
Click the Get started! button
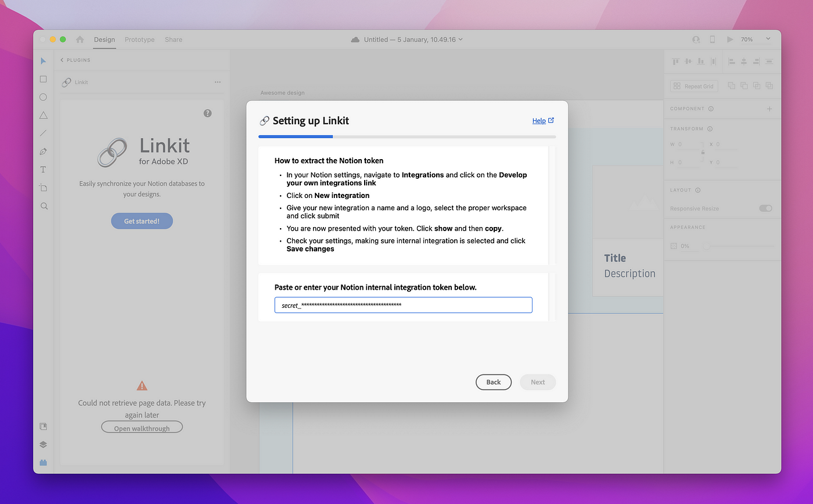[142, 221]
